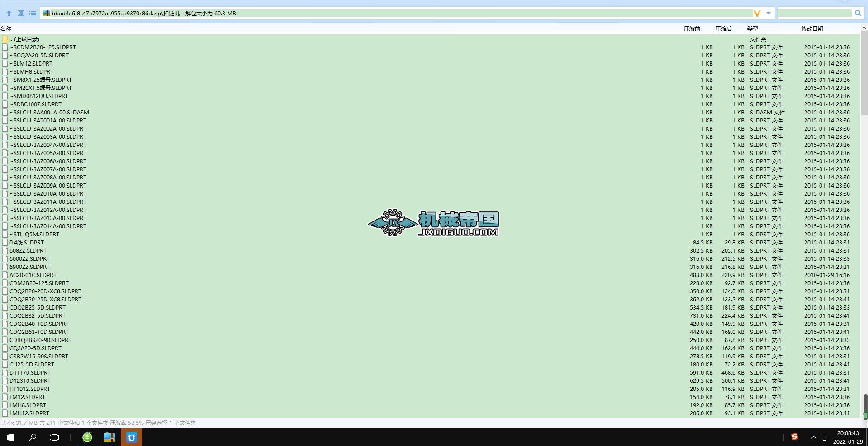This screenshot has height=446, width=868.
Task: Open the Windows Start menu
Action: (x=10, y=437)
